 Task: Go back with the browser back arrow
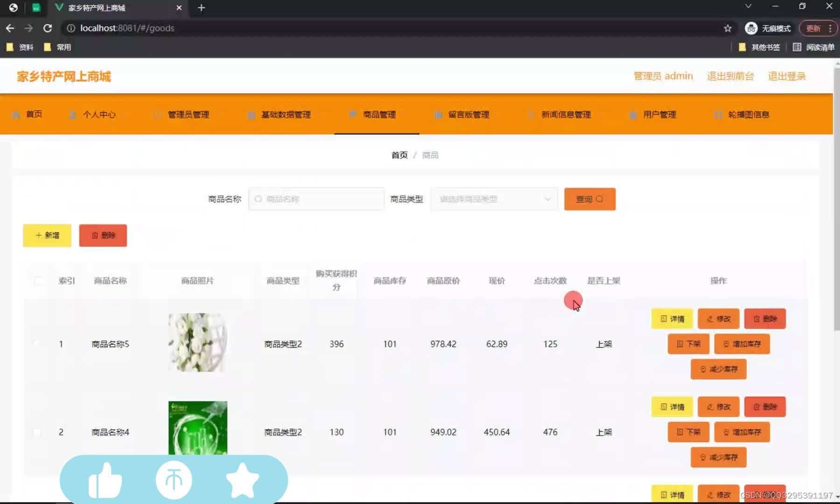point(10,28)
